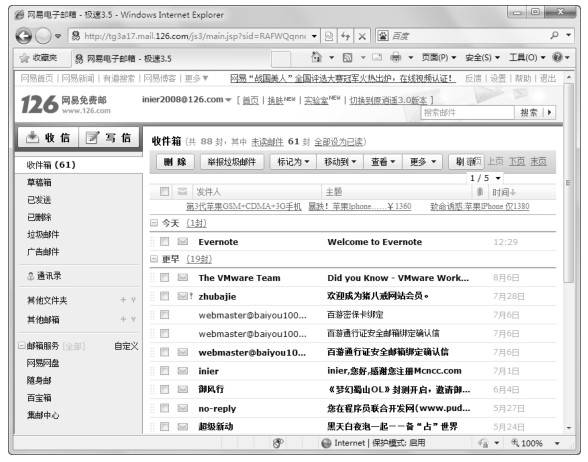Select 收件箱 (61) folder

78,165
